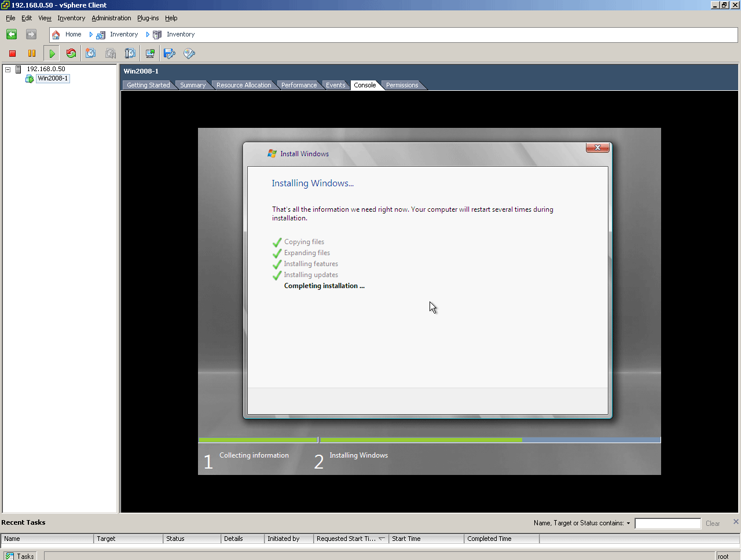
Task: Click the 'Expanding files' step text
Action: point(307,253)
